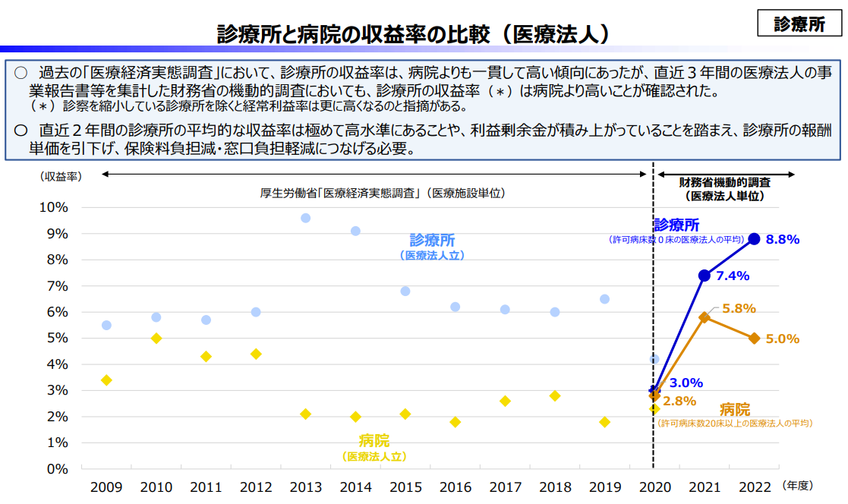Screen dimensions: 848x504
Task: Pick the light-blue clinic dot for 2009
Action: (106, 326)
